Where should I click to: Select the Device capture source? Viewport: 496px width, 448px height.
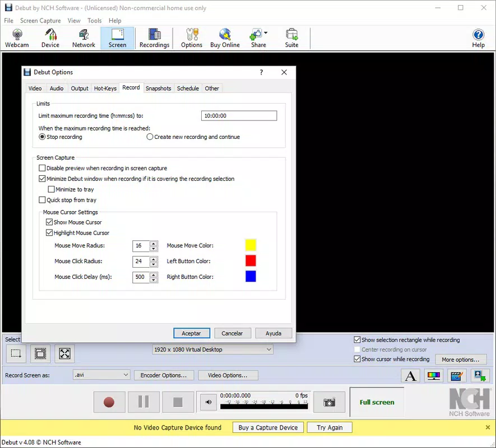(x=50, y=38)
